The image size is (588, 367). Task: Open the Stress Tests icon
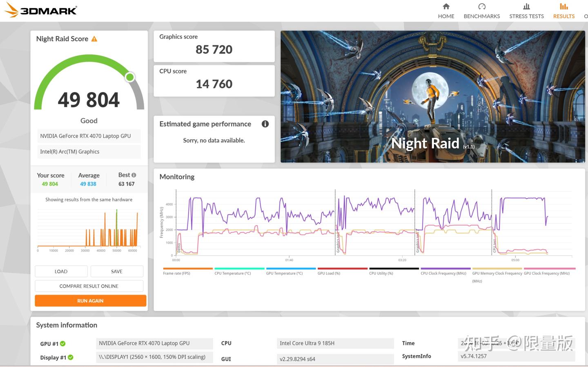click(526, 7)
